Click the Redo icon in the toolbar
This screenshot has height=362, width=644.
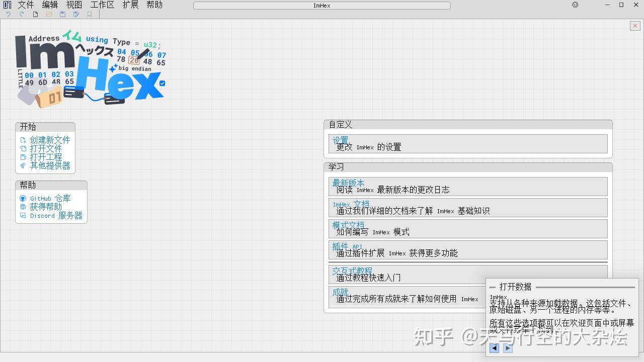[22, 14]
